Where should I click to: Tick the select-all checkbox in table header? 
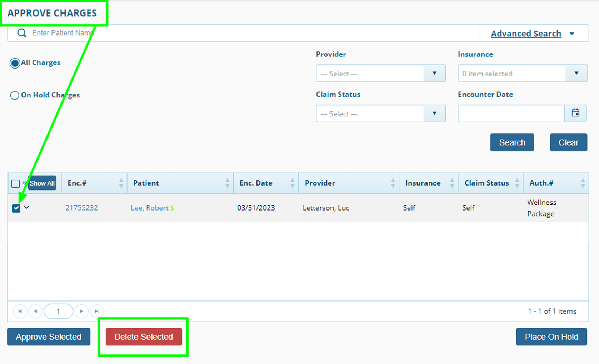(15, 183)
